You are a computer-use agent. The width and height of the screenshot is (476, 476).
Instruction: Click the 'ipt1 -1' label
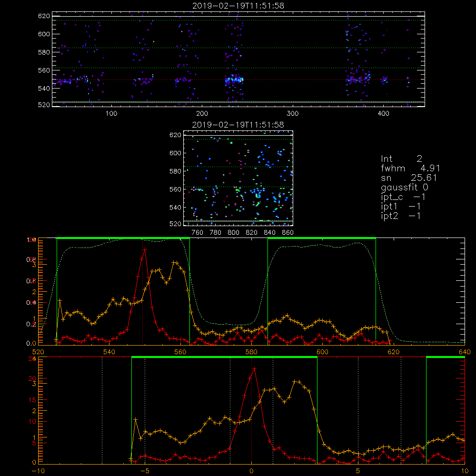click(401, 207)
